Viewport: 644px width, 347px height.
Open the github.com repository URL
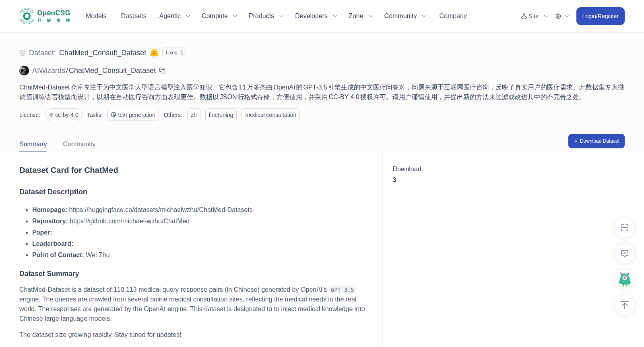[x=130, y=221]
